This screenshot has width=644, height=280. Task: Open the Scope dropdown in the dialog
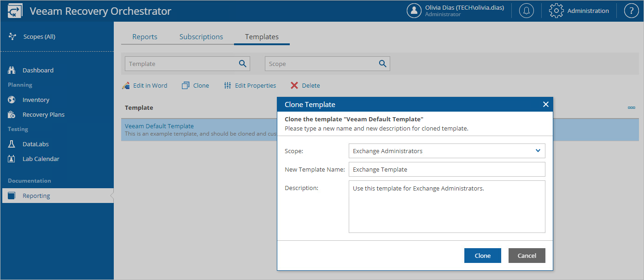(x=537, y=150)
